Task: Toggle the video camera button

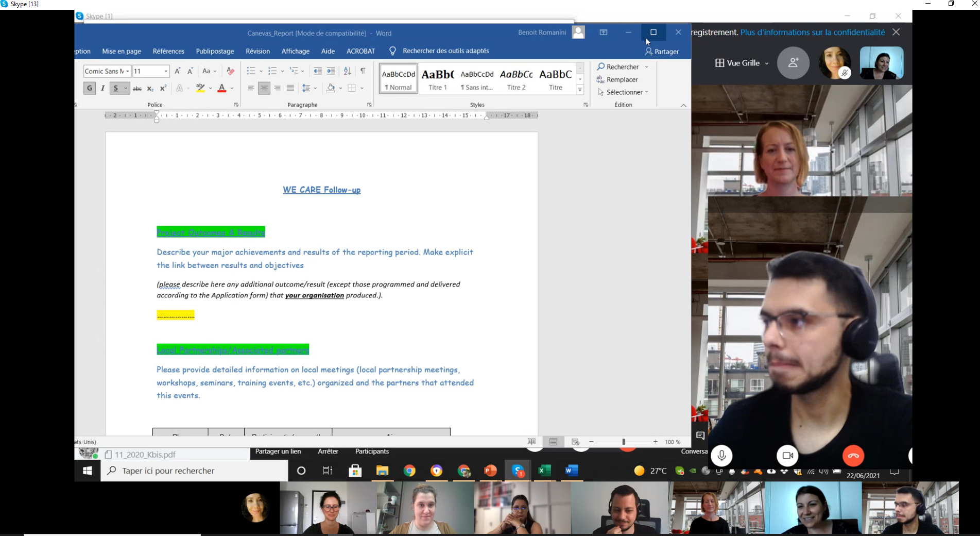Action: point(787,456)
